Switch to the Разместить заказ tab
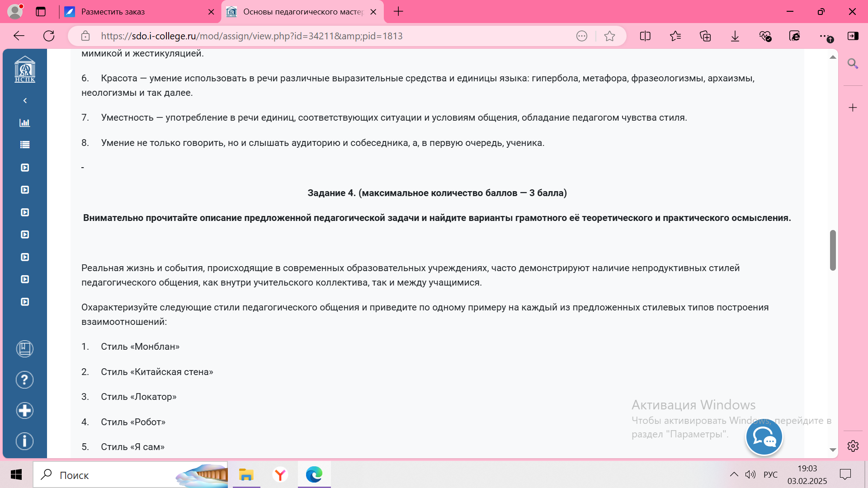The width and height of the screenshot is (868, 488). (x=136, y=12)
